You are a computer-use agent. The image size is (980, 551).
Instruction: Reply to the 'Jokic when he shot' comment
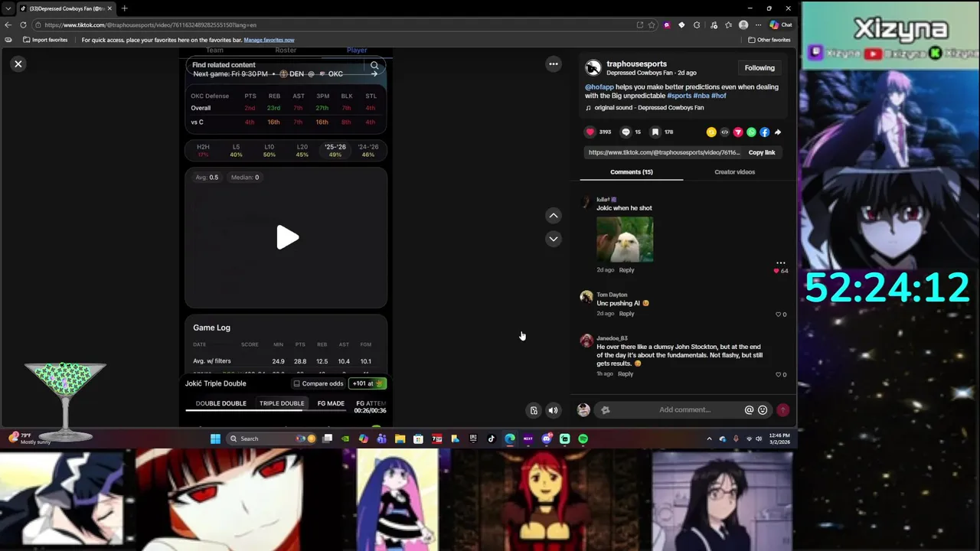(626, 270)
